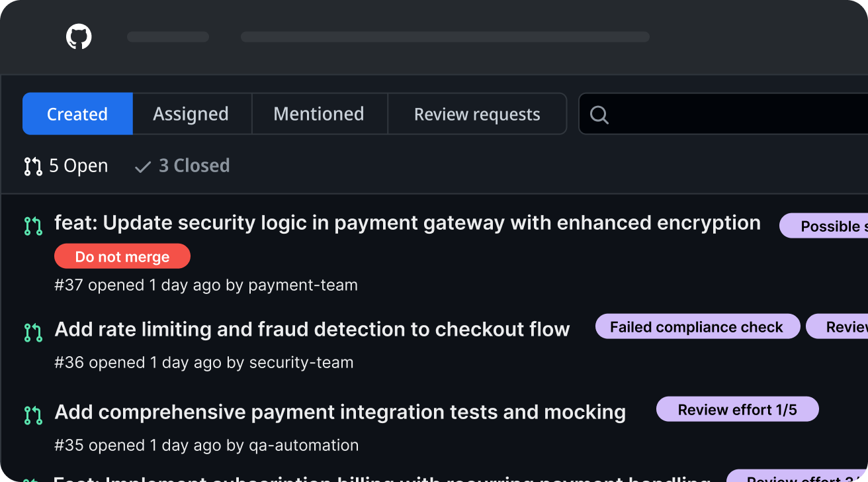Click the GitHub octocat logo
The width and height of the screenshot is (868, 482).
click(79, 36)
